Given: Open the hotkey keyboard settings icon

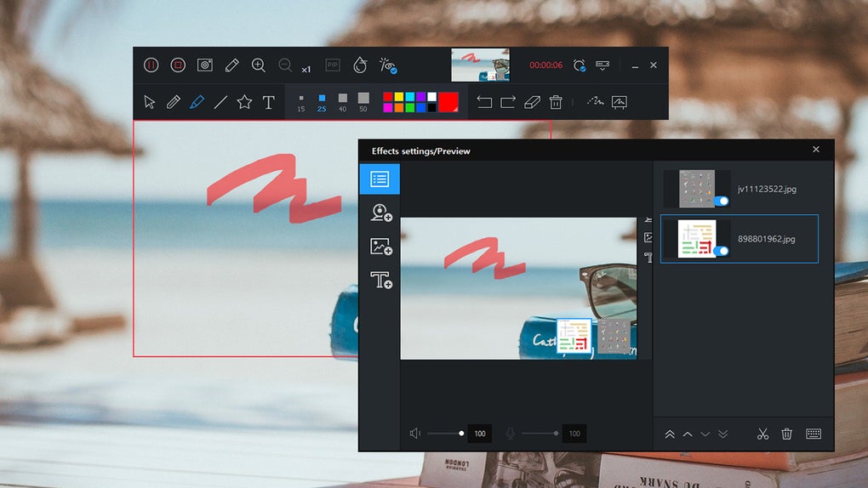Looking at the screenshot, I should (814, 434).
